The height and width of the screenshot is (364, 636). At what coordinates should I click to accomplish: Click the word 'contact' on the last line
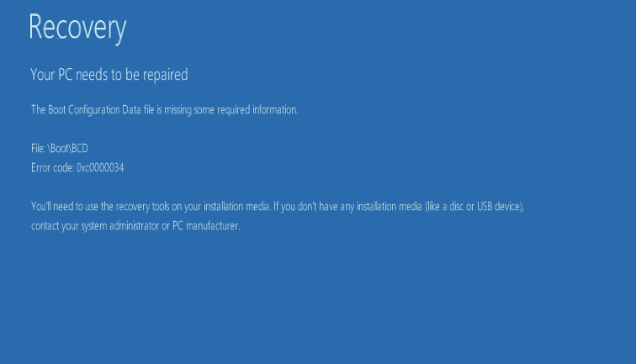[x=45, y=226]
